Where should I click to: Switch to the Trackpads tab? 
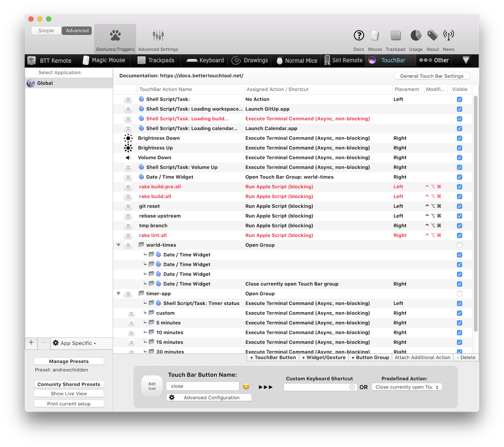[156, 60]
